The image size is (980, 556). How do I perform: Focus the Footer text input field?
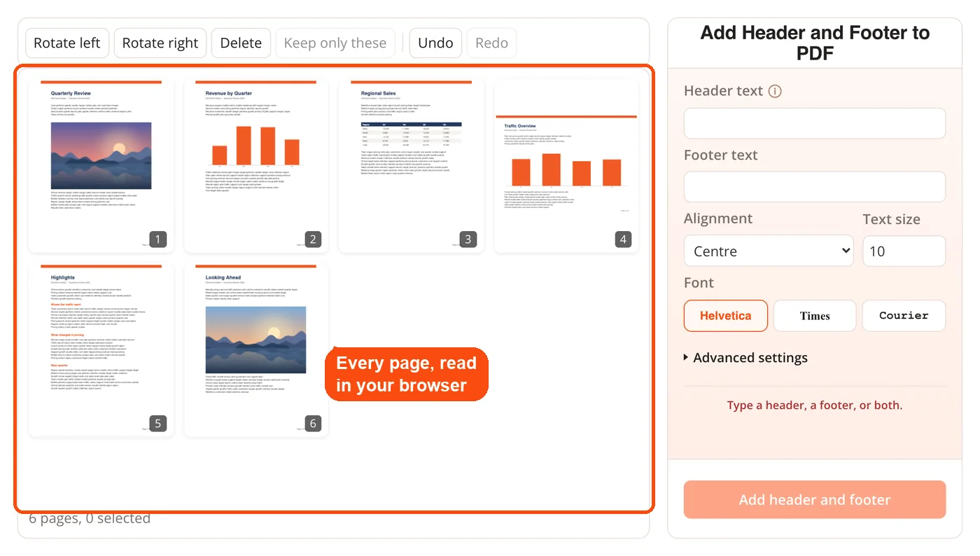pyautogui.click(x=815, y=187)
